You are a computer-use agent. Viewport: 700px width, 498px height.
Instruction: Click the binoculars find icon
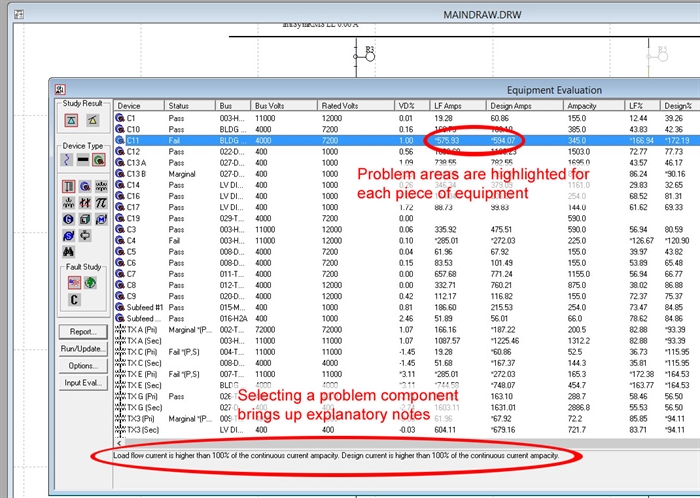(x=70, y=252)
